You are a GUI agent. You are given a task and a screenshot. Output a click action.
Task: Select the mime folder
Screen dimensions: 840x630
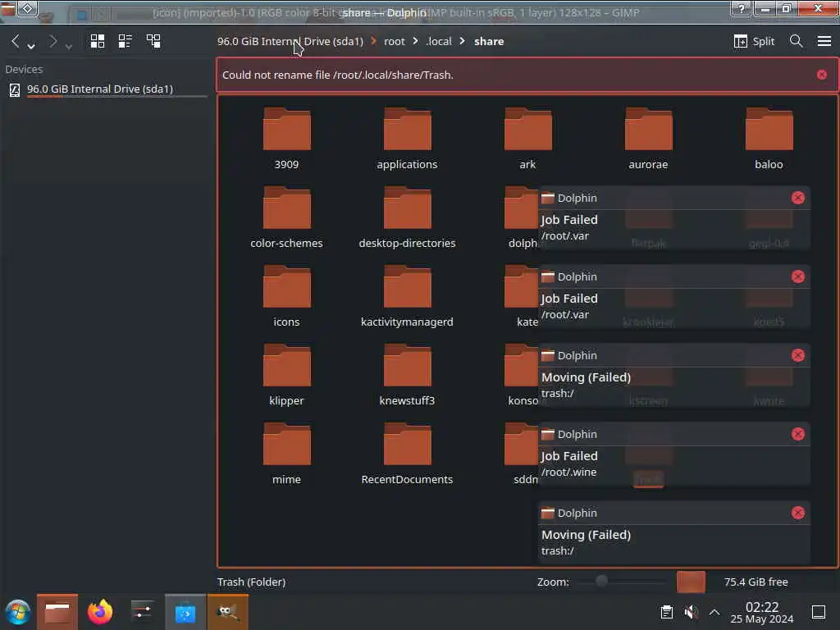point(286,454)
